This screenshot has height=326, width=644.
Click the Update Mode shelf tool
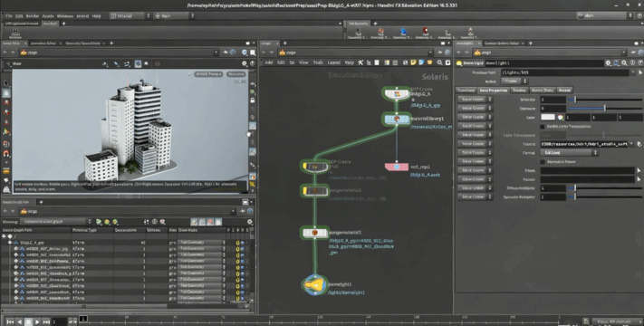(x=15, y=33)
